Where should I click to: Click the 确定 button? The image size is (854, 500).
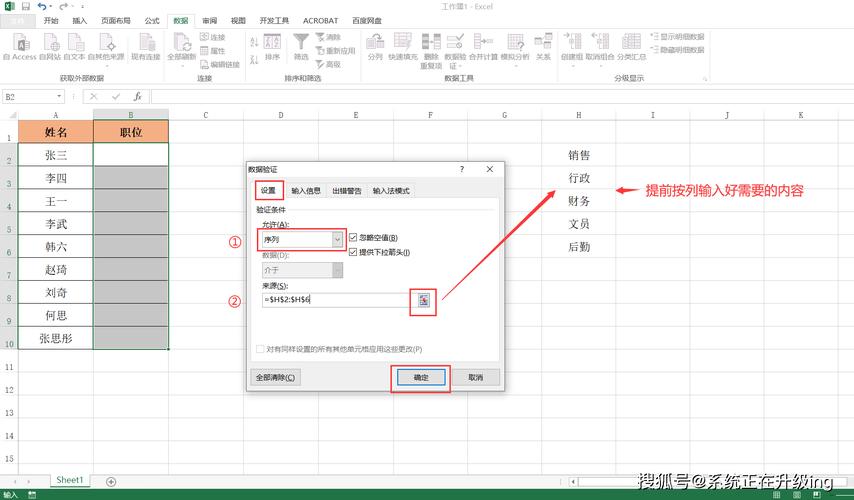[x=421, y=377]
